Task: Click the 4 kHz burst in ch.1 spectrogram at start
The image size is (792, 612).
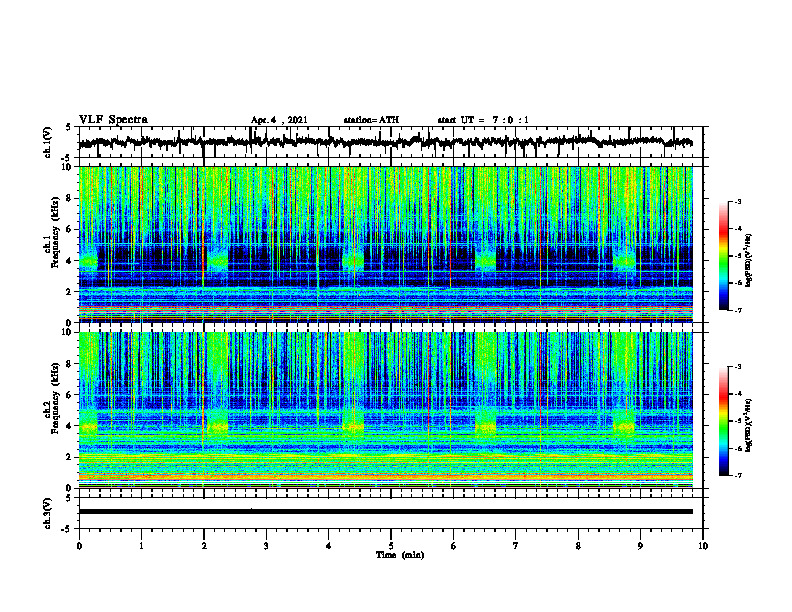Action: click(88, 261)
